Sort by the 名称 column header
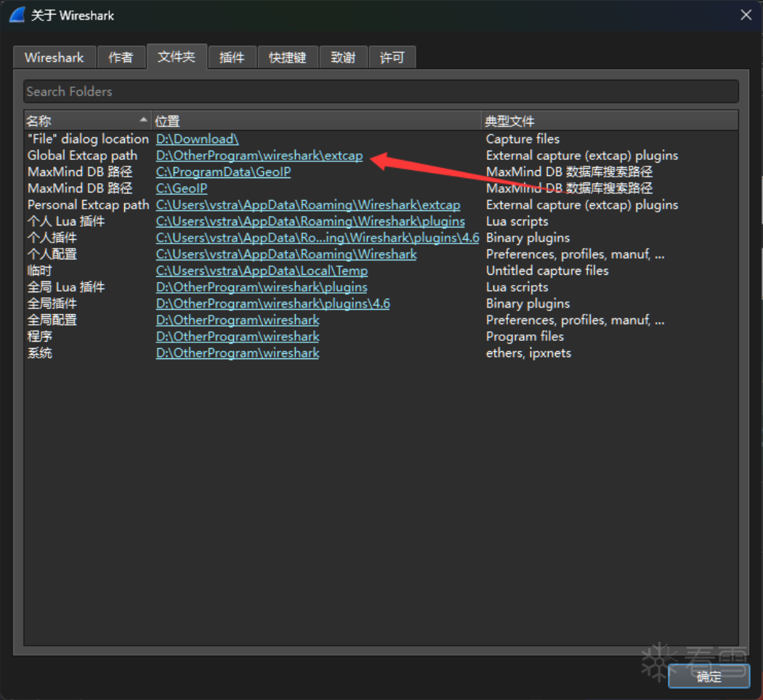This screenshot has height=700, width=763. 88,121
